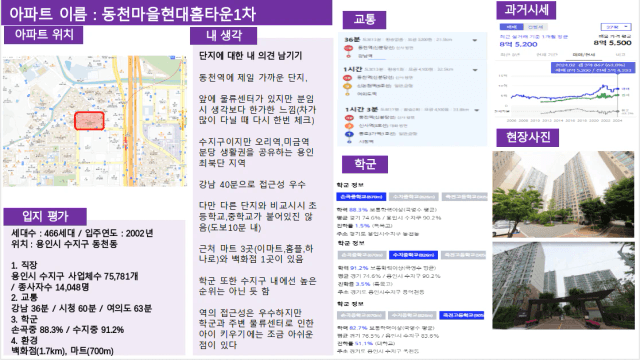Screen dimensions: 640x360
Task: Switch to the first period tab under the price
Action: 510,55
